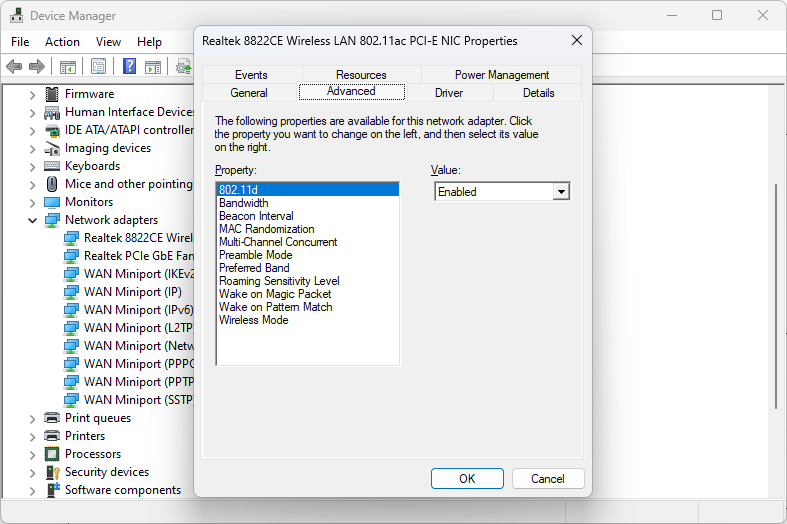This screenshot has width=787, height=524.
Task: Click the Keyboards device category icon
Action: tap(52, 166)
